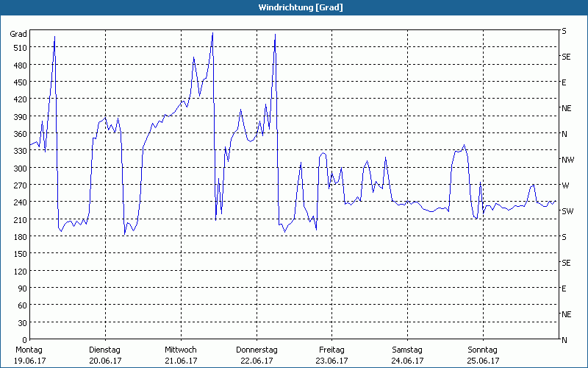Select the NE compass label beside the 30 gridline

point(566,314)
